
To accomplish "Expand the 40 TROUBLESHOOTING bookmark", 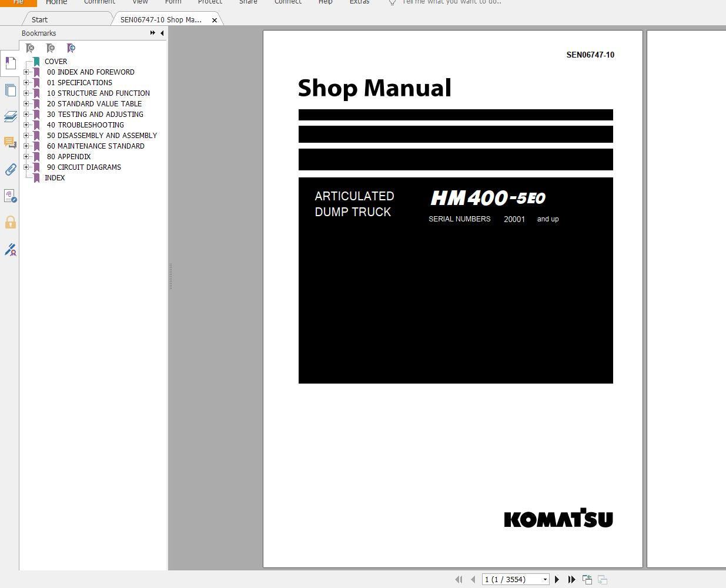I will (26, 125).
